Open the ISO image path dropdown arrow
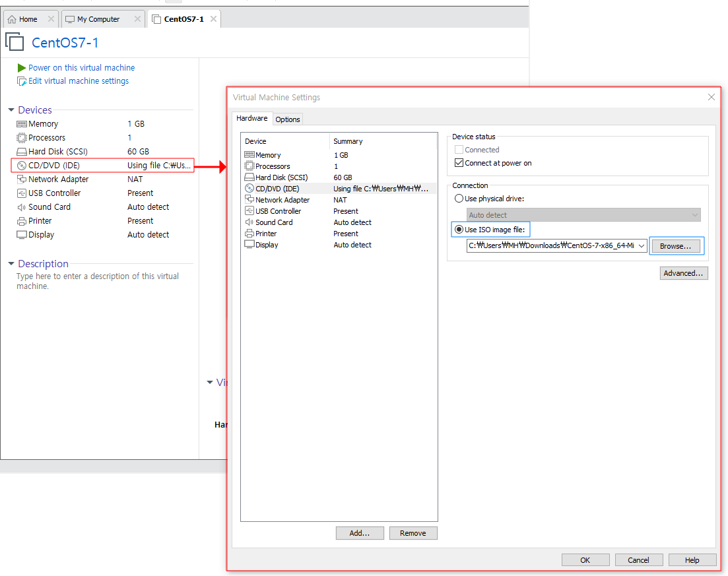 (x=641, y=245)
